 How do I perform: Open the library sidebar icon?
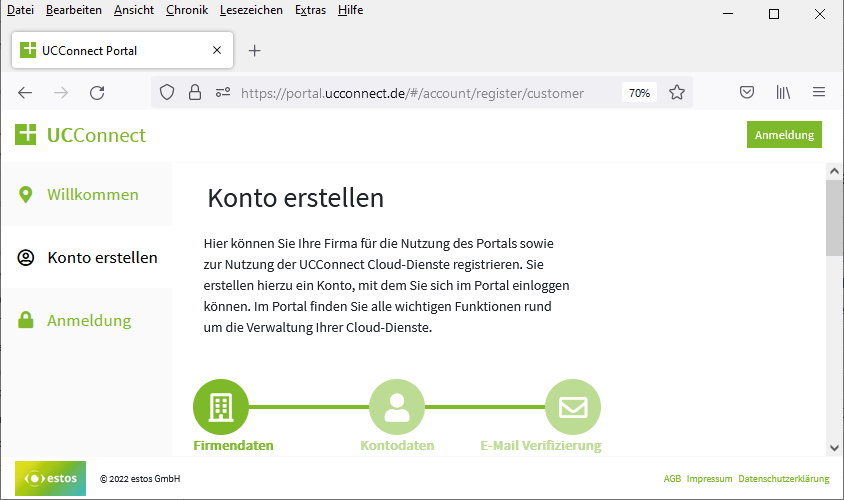point(783,93)
